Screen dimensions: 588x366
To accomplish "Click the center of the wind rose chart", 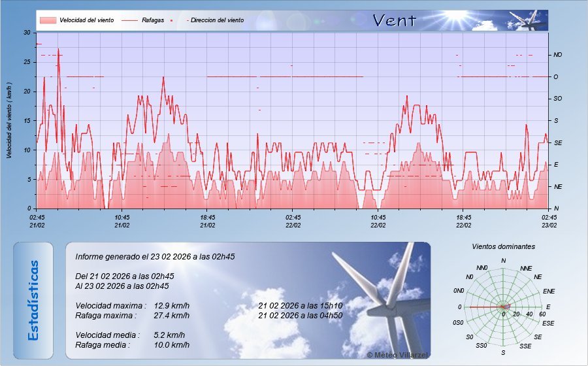I will pos(503,307).
